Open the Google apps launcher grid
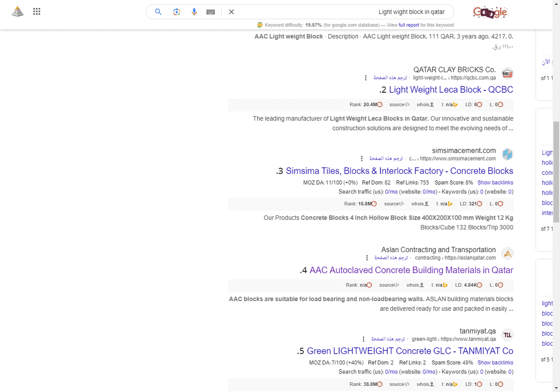The height and width of the screenshot is (392, 560). point(37,11)
